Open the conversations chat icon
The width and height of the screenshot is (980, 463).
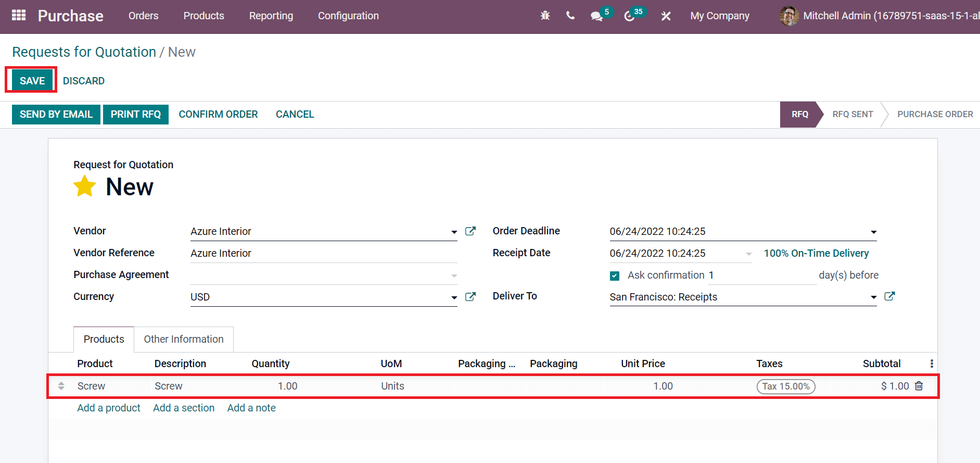[x=596, y=16]
